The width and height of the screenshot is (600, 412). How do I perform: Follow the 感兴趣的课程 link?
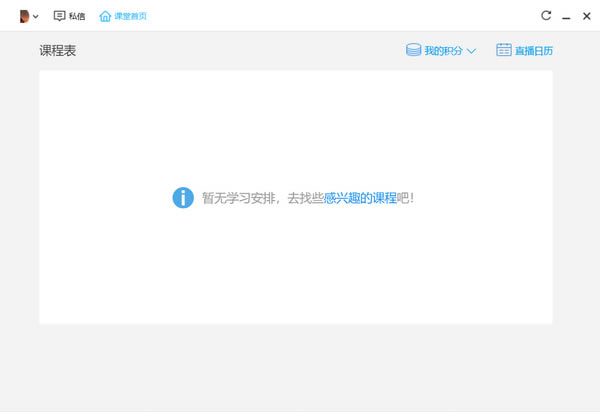click(360, 198)
